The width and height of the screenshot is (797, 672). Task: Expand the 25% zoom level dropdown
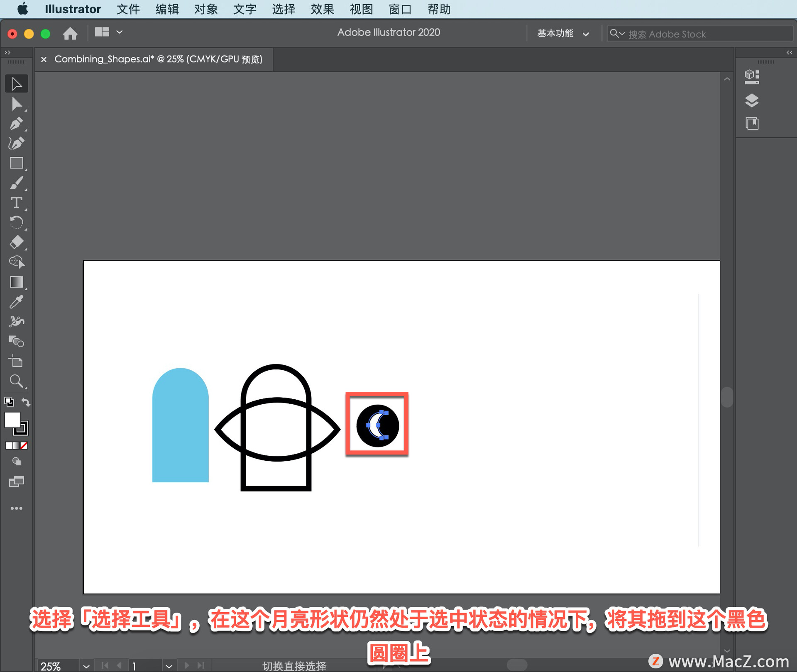click(86, 666)
